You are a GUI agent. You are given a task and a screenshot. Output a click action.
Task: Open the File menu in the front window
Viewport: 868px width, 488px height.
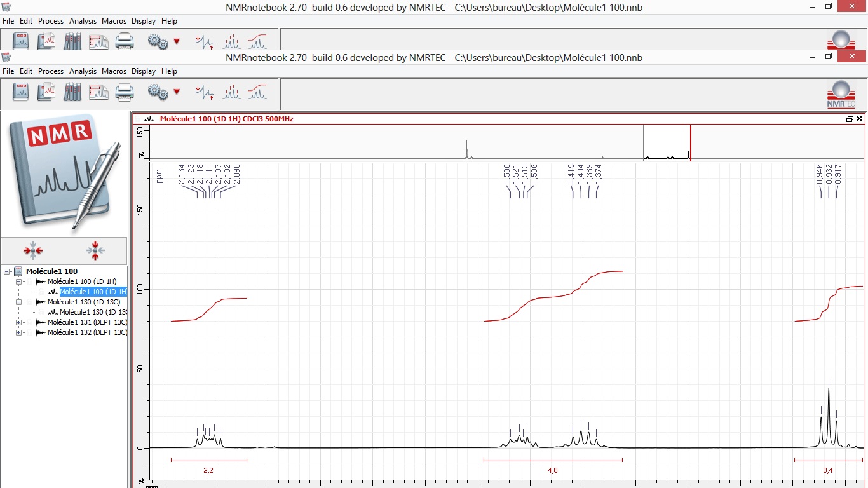click(8, 71)
